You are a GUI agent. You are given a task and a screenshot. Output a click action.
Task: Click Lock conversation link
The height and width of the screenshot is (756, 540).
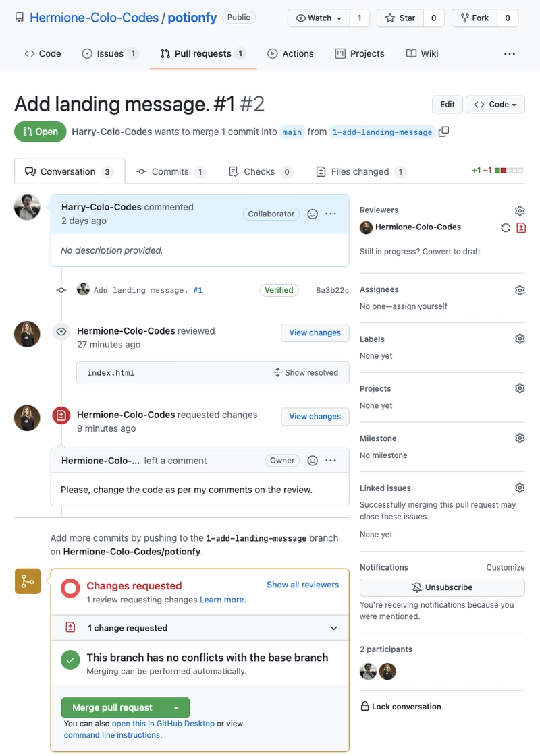point(406,707)
